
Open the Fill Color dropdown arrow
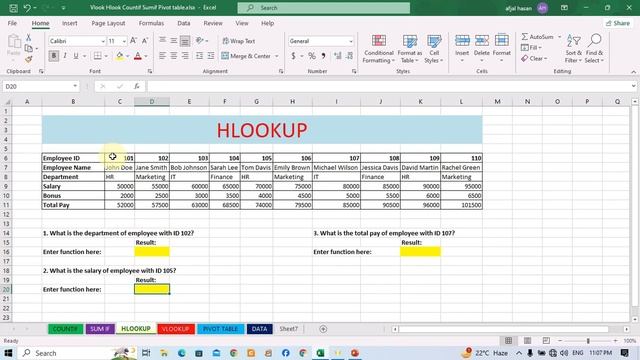coord(127,56)
